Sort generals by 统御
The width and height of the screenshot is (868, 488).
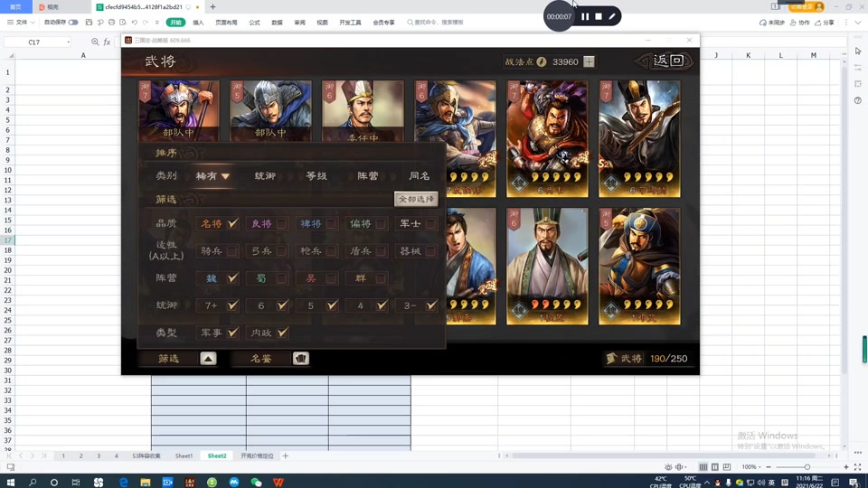click(x=265, y=176)
